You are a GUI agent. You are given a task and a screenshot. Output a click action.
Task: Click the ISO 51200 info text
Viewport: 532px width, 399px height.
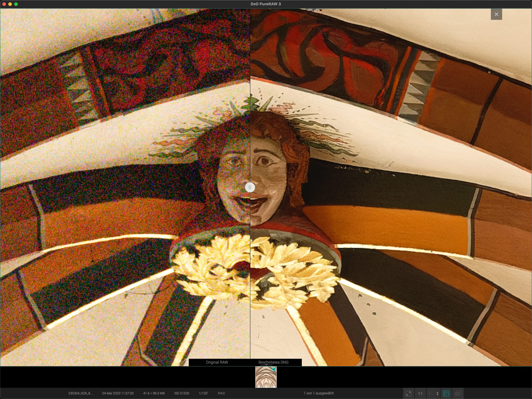pyautogui.click(x=182, y=393)
